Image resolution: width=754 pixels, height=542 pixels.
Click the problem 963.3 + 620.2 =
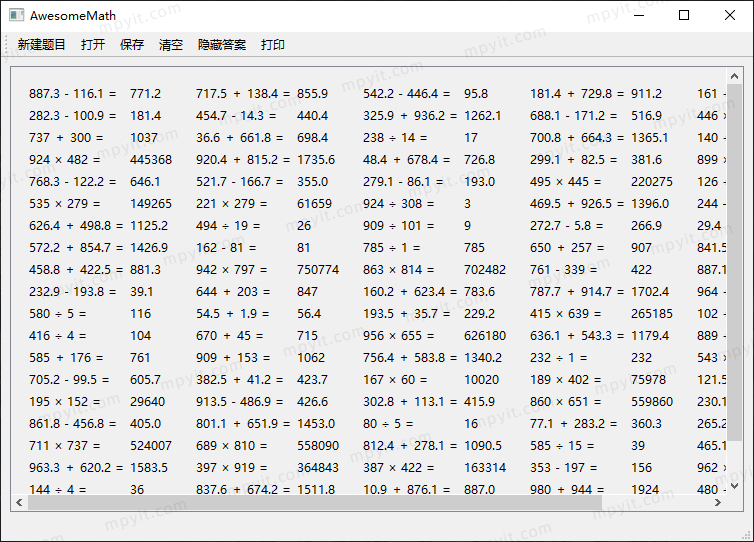pyautogui.click(x=76, y=468)
